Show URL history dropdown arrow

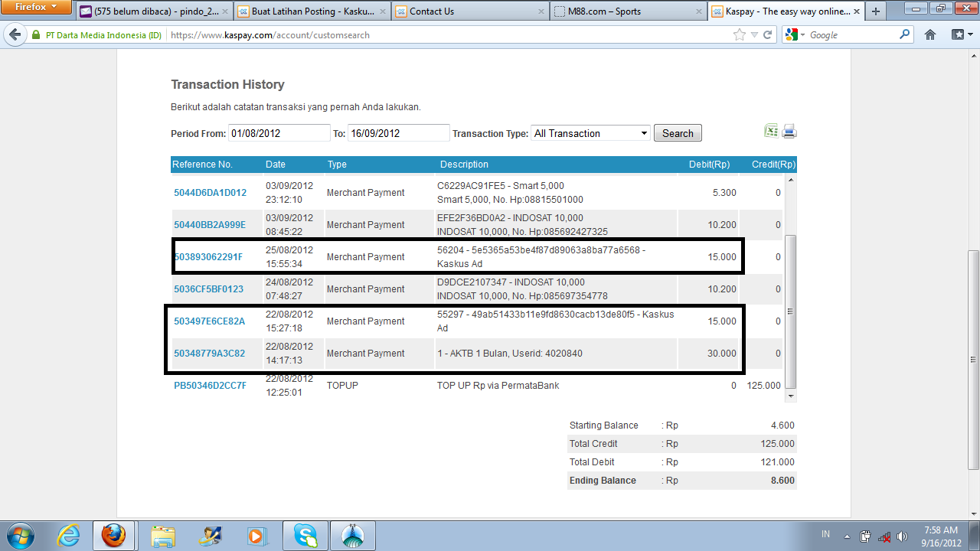coord(754,35)
